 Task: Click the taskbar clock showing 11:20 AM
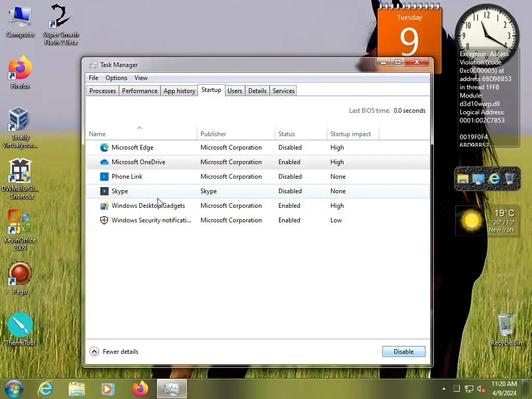point(504,389)
